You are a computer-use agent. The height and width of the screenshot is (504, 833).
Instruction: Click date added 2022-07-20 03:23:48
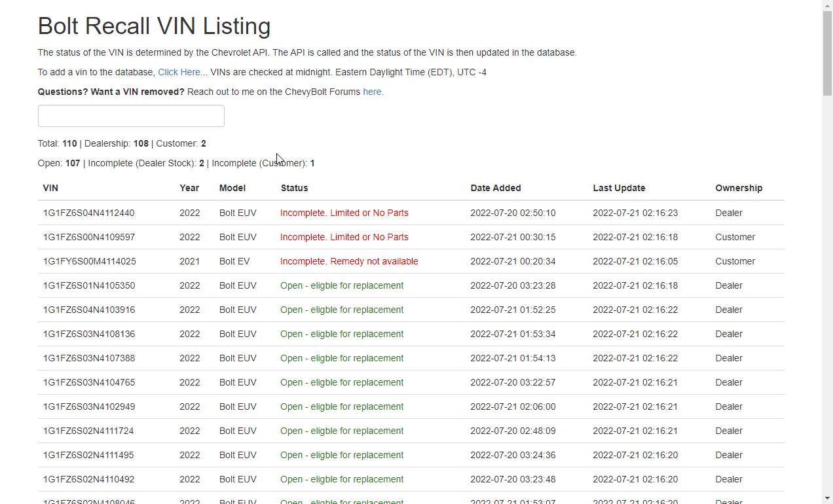click(513, 479)
